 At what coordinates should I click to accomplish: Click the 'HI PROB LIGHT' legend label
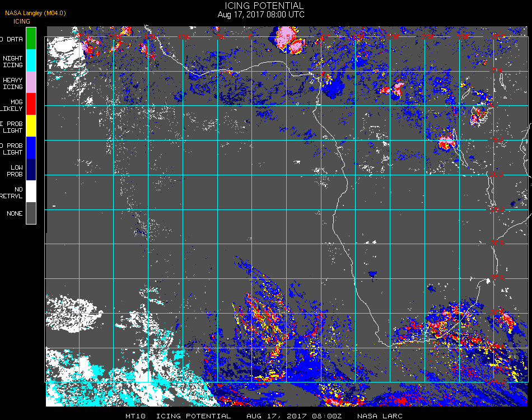click(12, 127)
